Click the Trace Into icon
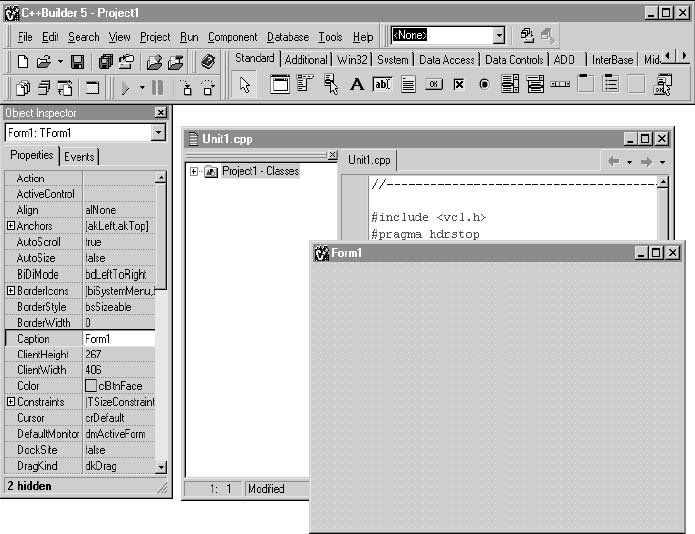Viewport: 695px width, 534px height. [x=187, y=88]
